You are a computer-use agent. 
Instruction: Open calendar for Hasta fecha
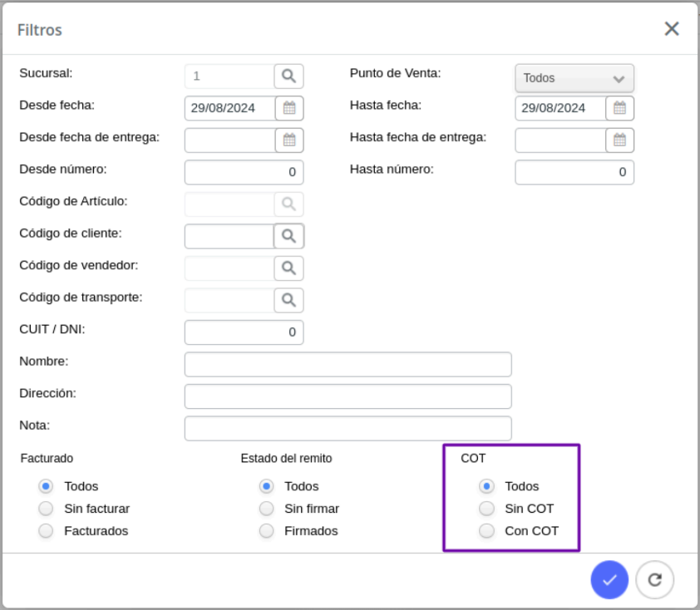click(619, 108)
